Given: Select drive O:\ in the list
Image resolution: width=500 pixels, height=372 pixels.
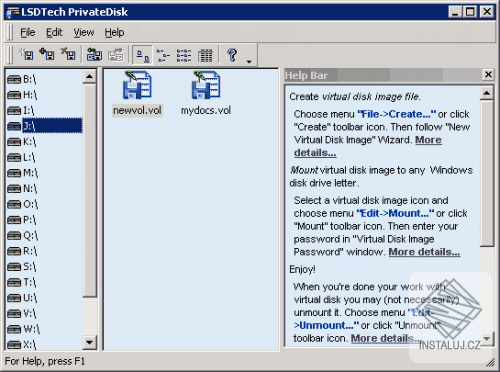Looking at the screenshot, I should coord(23,204).
